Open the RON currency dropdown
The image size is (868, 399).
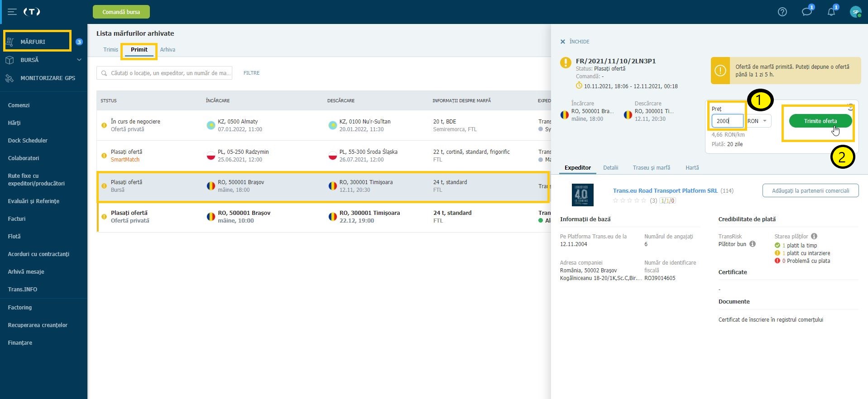[759, 121]
